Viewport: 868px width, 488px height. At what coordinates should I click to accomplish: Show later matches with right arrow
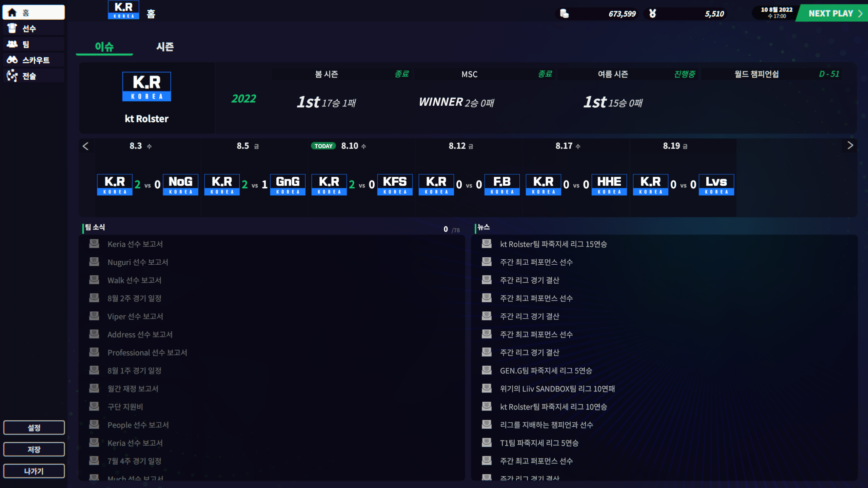850,145
